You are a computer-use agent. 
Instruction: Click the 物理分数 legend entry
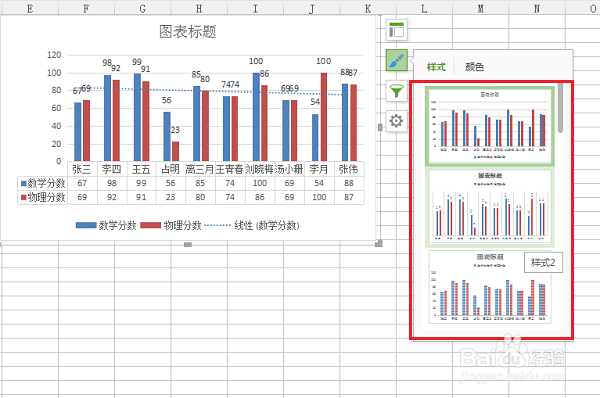click(171, 225)
